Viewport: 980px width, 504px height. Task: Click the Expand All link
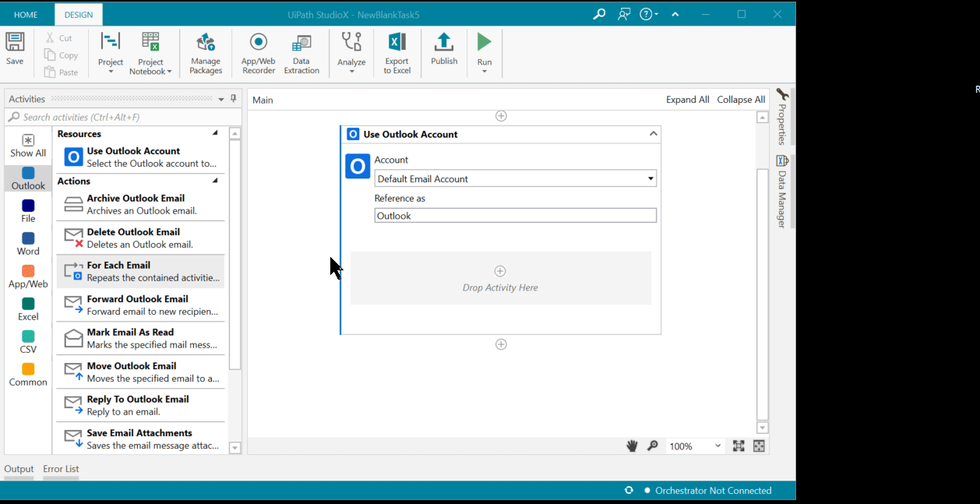pyautogui.click(x=689, y=100)
